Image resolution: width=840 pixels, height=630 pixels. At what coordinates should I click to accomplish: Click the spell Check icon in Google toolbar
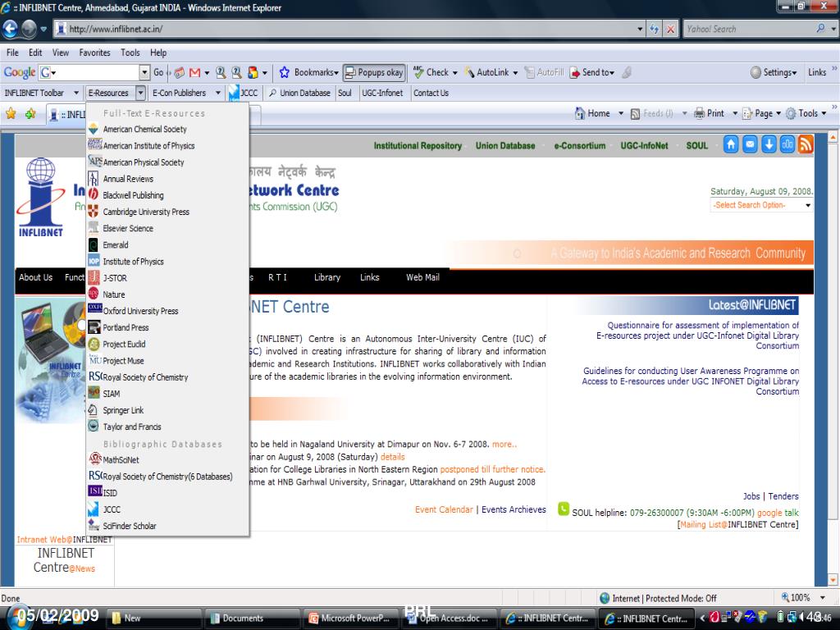pos(418,72)
